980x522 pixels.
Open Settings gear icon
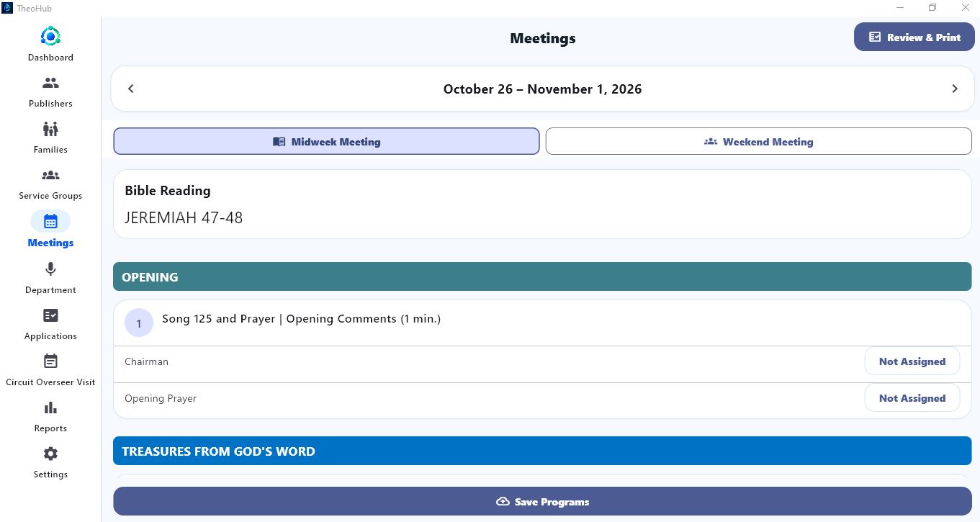[50, 454]
